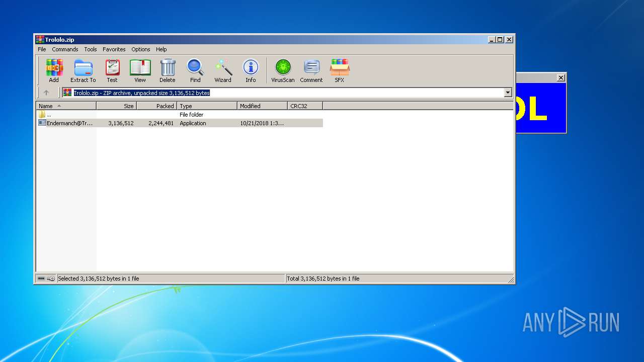Click the Endermanch application file icon
This screenshot has height=362, width=644.
tap(42, 123)
